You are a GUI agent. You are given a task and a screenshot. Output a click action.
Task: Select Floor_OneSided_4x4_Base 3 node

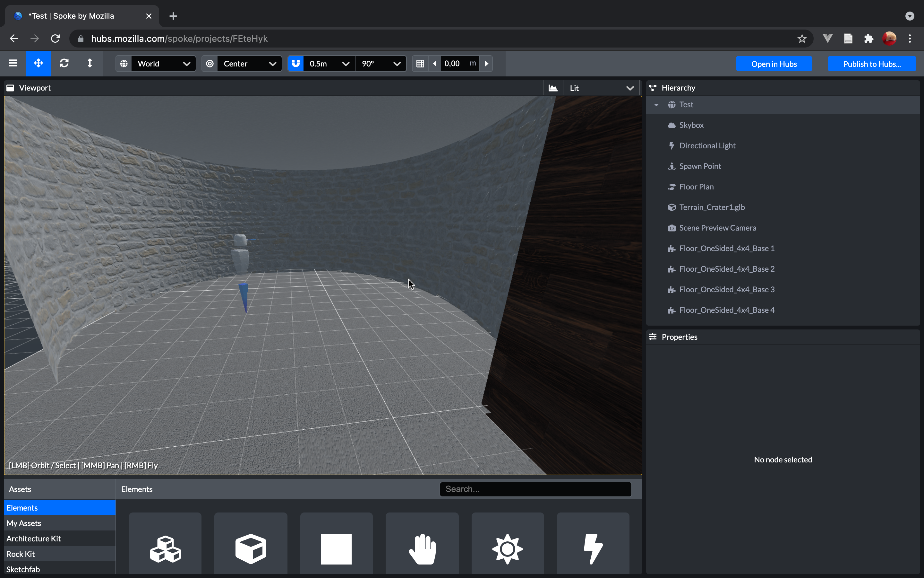[783, 289]
